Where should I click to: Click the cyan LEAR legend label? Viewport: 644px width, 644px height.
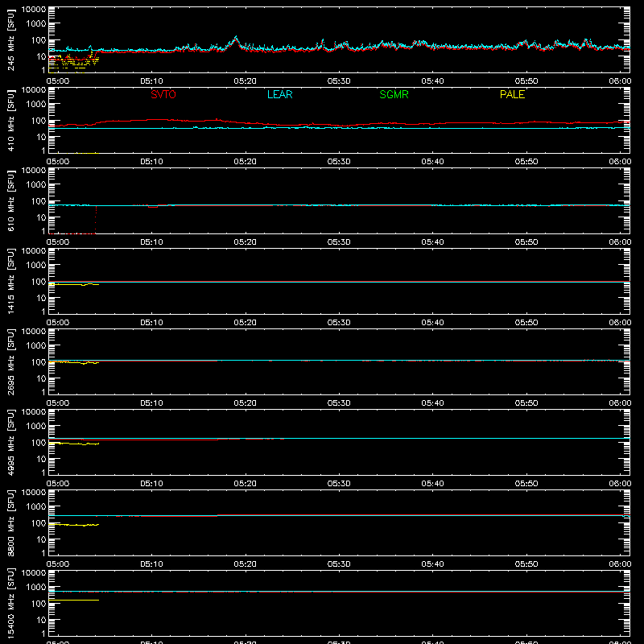(x=279, y=94)
